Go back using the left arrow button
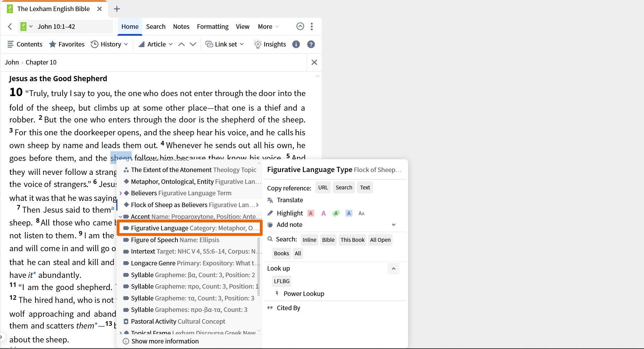Viewport: 644px width, 349px height. [x=10, y=26]
